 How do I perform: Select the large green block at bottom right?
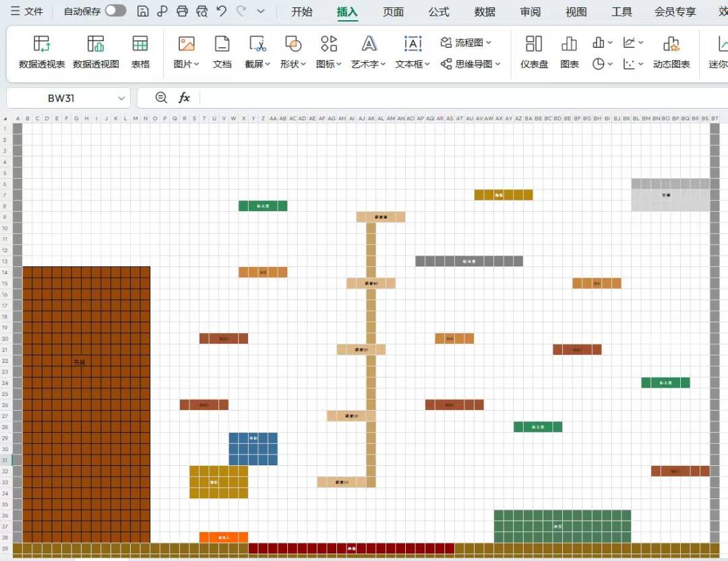562,526
